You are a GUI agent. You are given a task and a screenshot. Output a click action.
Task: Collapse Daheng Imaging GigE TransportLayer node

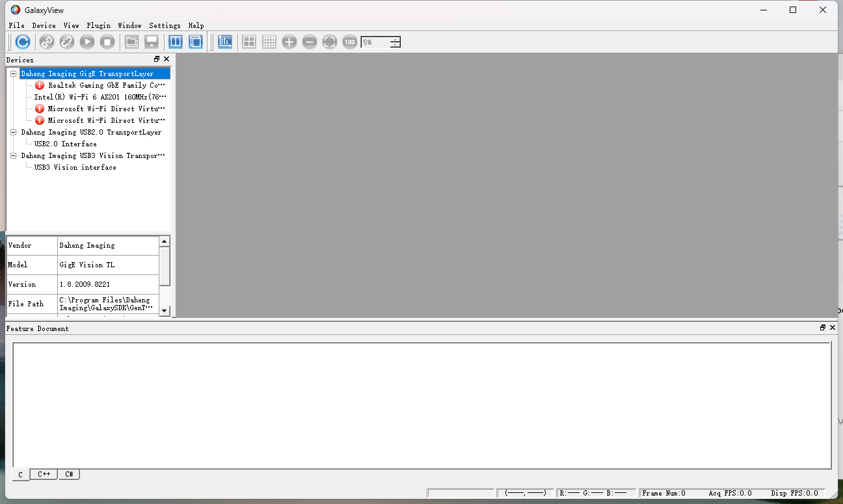point(14,73)
